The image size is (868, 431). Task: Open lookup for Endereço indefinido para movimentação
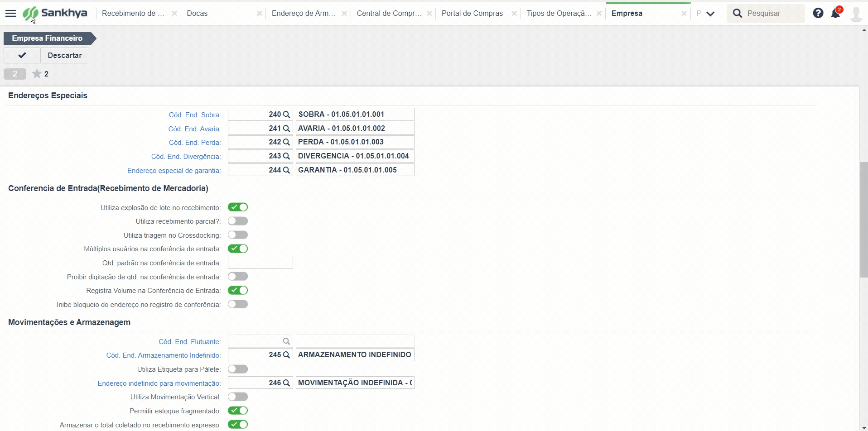tap(286, 383)
